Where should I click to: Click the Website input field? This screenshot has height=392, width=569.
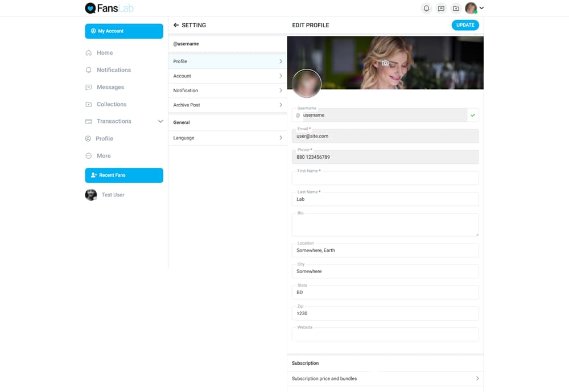pos(385,335)
